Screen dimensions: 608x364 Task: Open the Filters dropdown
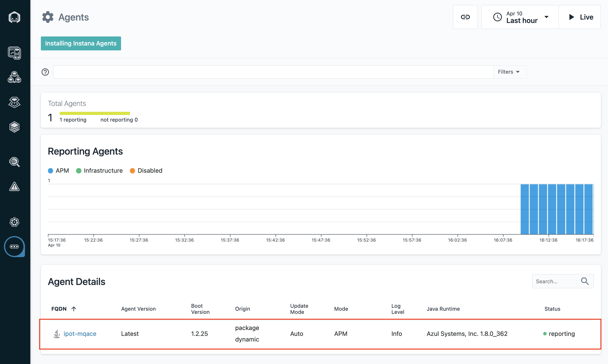point(510,72)
